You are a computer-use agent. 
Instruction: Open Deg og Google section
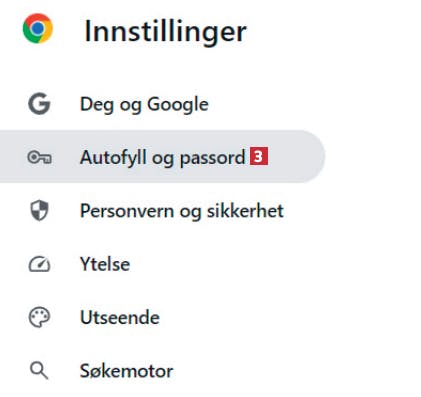pyautogui.click(x=144, y=104)
